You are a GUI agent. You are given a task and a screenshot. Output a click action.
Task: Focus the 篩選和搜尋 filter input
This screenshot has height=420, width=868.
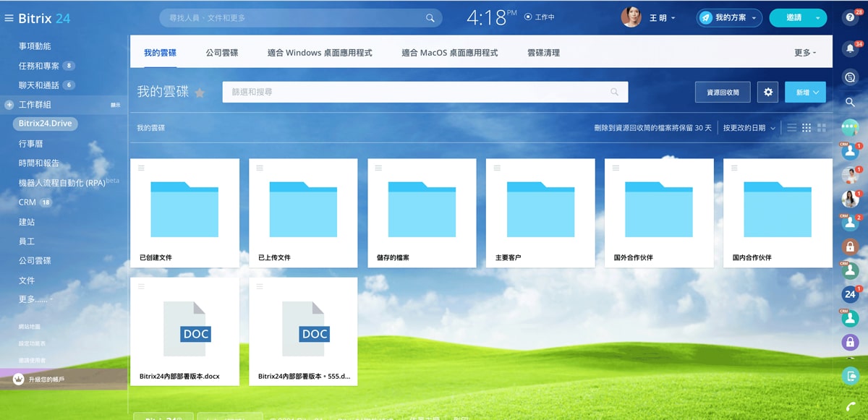(425, 92)
